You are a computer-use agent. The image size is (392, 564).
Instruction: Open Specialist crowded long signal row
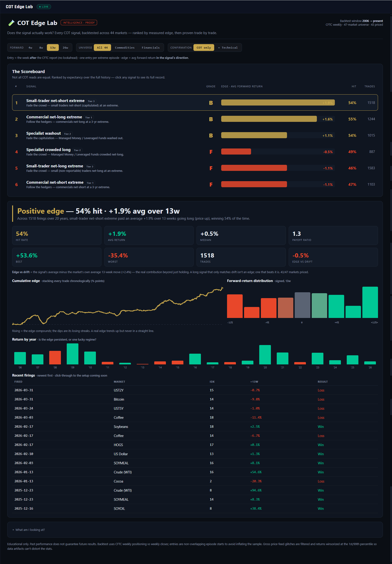[195, 152]
